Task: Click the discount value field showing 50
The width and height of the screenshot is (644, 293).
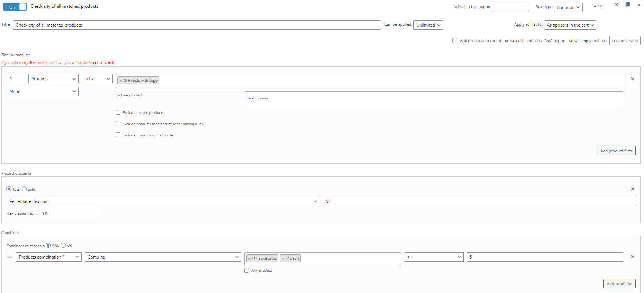Action: (479, 201)
